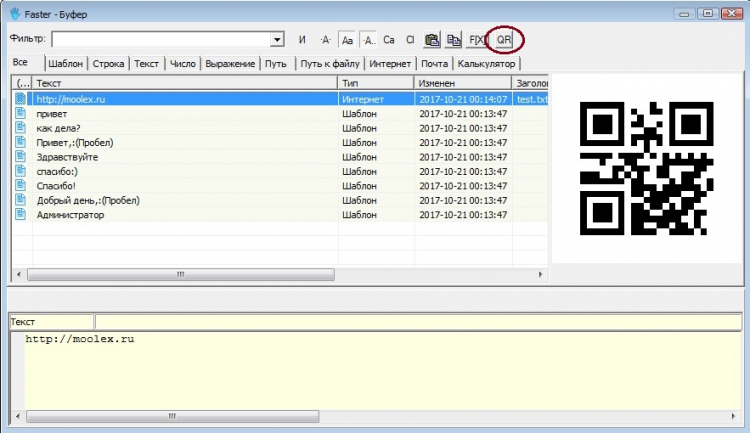Click the copy documents icon
Viewport: 750px width, 433px height.
coord(453,40)
